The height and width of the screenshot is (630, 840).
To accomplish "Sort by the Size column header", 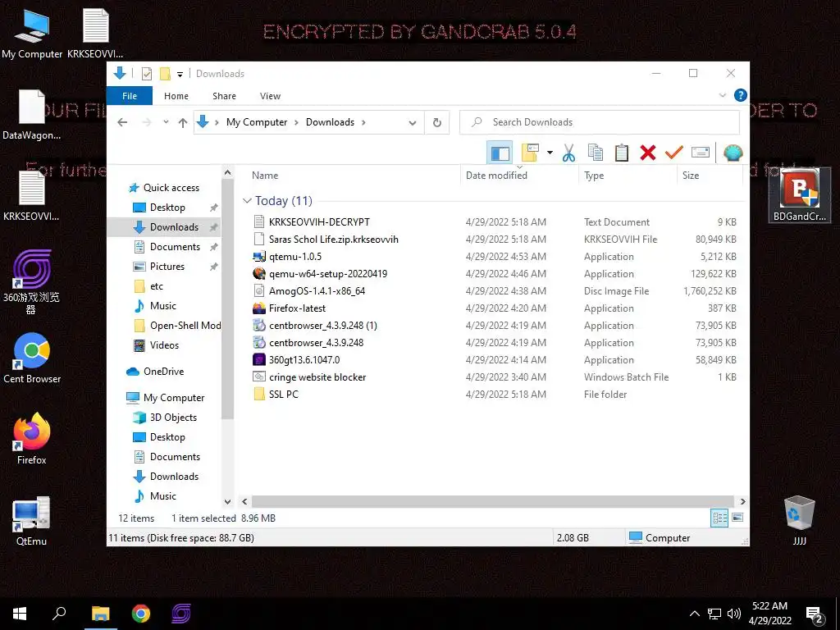I will pyautogui.click(x=710, y=176).
